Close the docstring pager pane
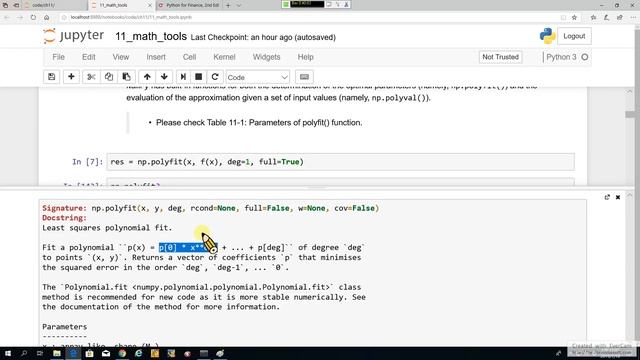Viewport: 640px width, 360px height. pyautogui.click(x=618, y=197)
